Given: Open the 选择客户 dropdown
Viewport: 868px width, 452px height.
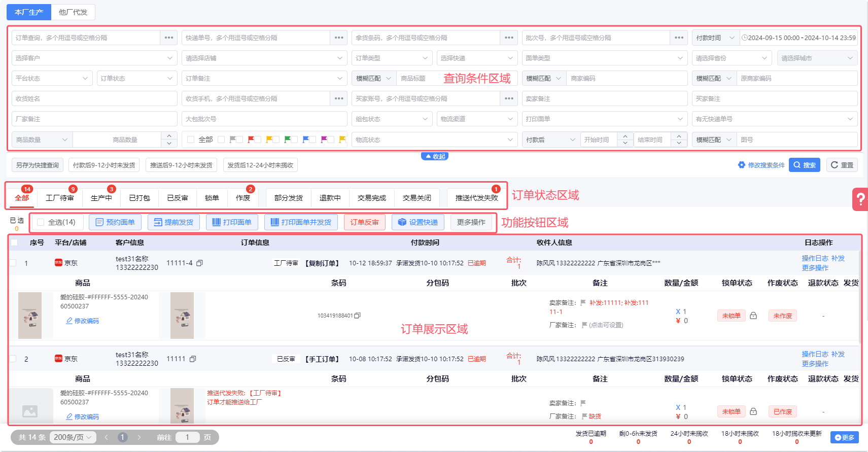Looking at the screenshot, I should (94, 58).
